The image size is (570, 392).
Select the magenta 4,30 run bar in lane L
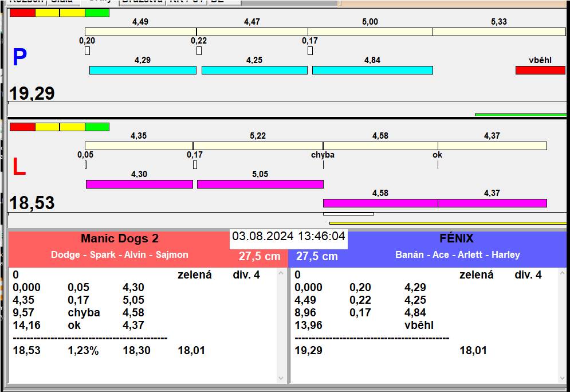point(139,184)
